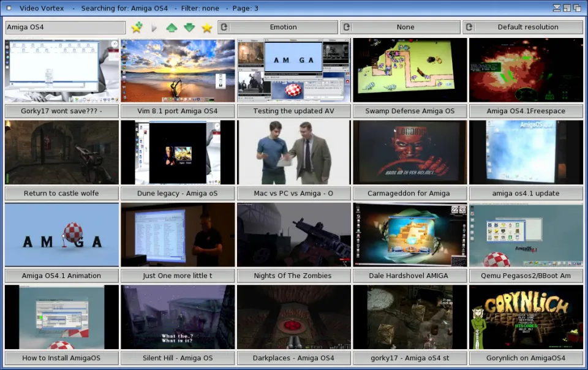Screen dimensions: 588x370
Task: Go to next page with green down arrow
Action: 189,28
